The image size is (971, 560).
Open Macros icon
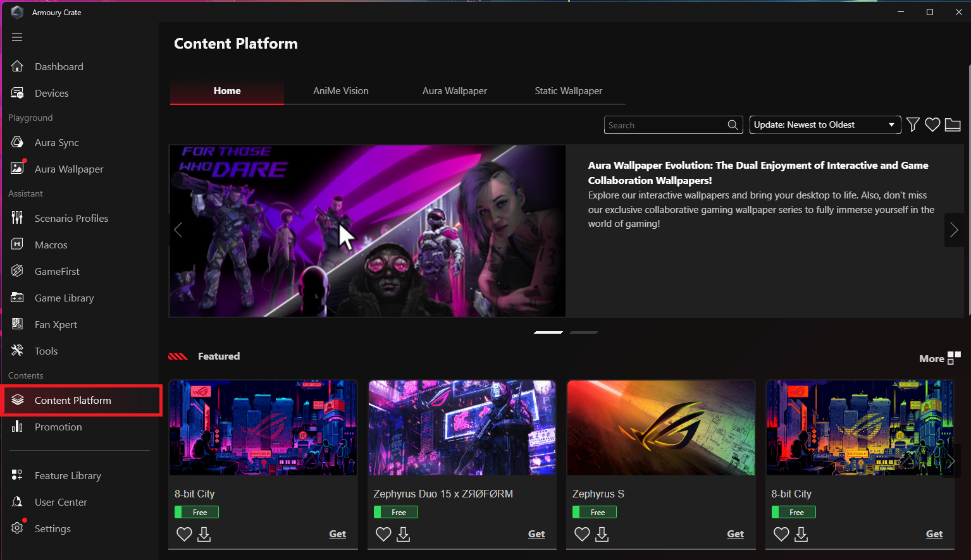pos(17,245)
